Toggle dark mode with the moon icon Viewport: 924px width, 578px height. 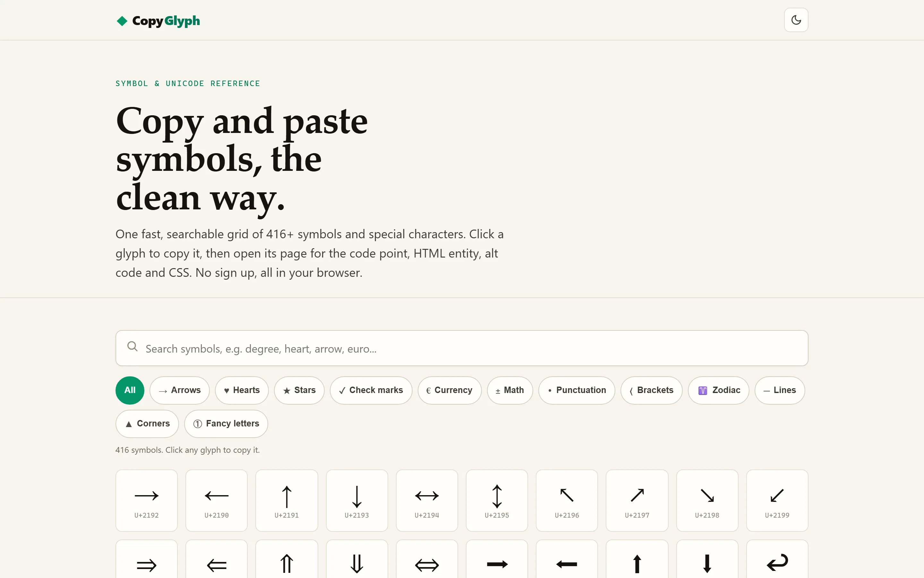(x=796, y=20)
